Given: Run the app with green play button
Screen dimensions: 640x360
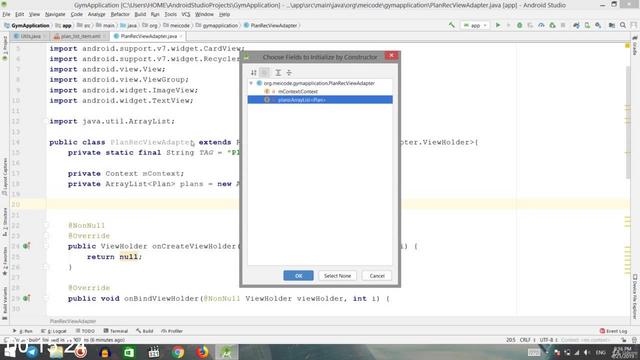Looking at the screenshot, I should point(498,25).
